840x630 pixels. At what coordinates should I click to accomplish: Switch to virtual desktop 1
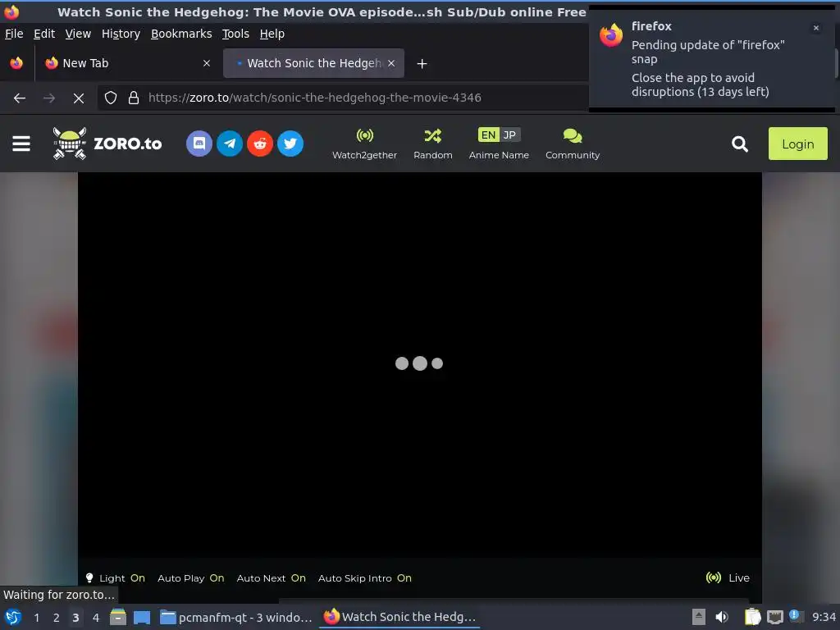[x=36, y=617]
